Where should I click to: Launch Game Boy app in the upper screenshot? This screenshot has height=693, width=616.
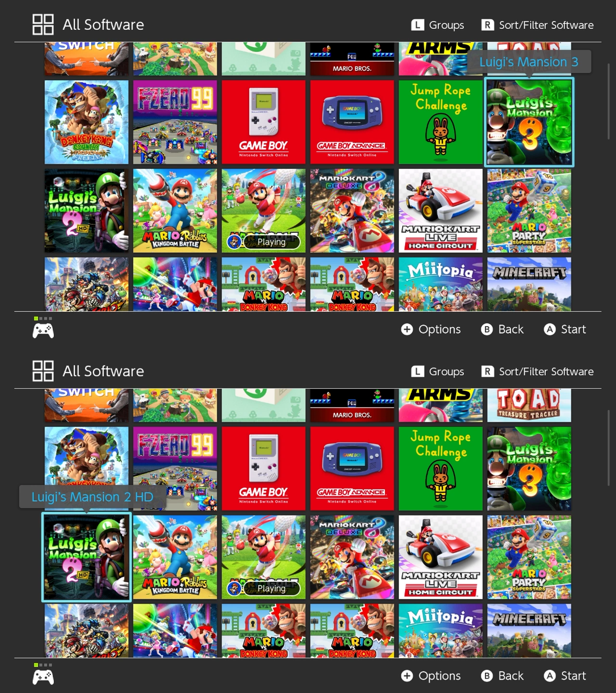point(264,122)
